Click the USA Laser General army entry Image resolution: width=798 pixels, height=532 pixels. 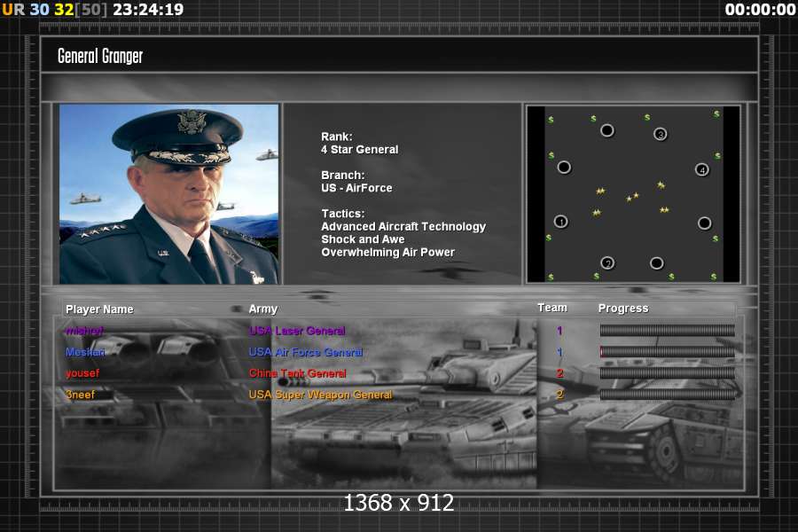[297, 331]
